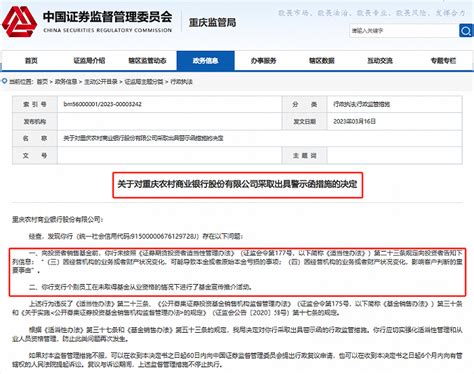Click the 重庆监管局 heading
The height and width of the screenshot is (374, 474).
point(212,23)
